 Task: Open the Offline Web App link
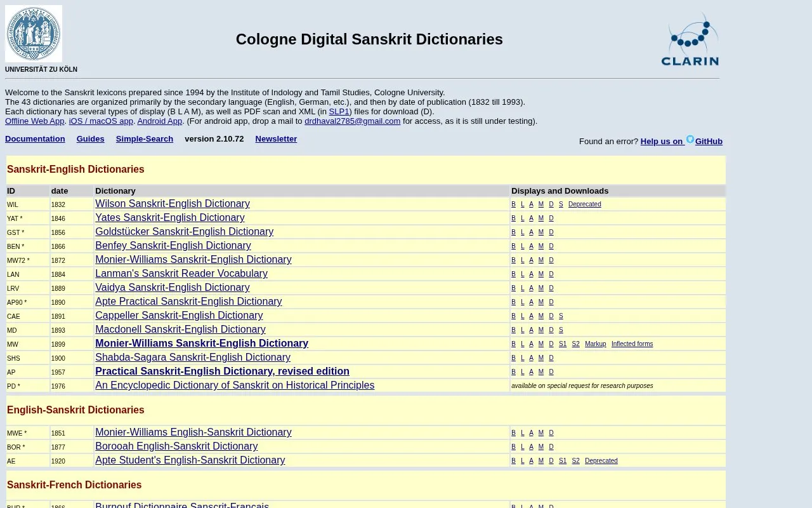(35, 121)
